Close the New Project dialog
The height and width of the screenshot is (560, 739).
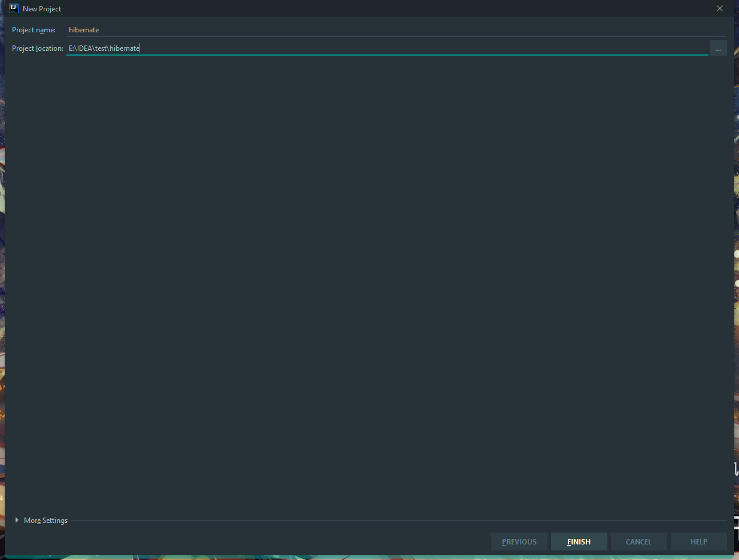(720, 8)
